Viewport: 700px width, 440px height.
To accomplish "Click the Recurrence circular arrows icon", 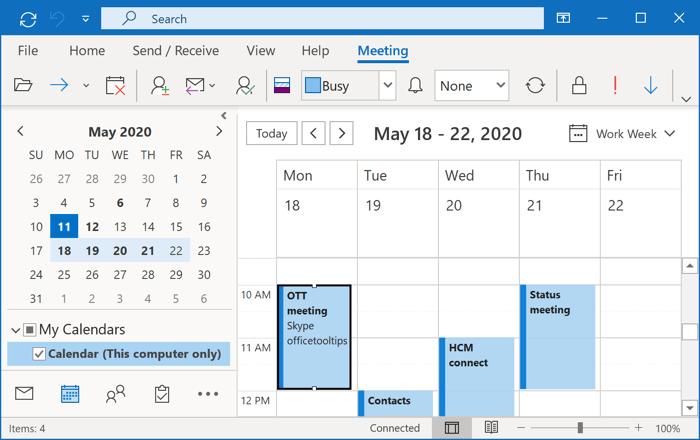I will point(535,85).
